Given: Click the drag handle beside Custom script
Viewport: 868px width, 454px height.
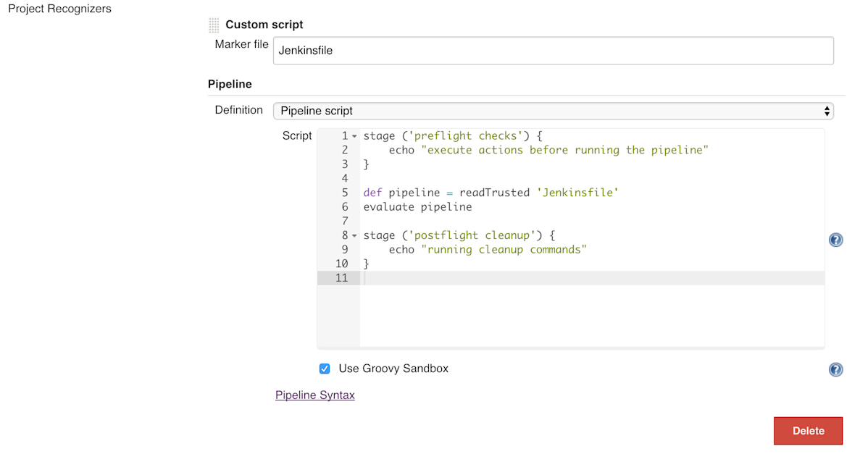Looking at the screenshot, I should tap(214, 24).
